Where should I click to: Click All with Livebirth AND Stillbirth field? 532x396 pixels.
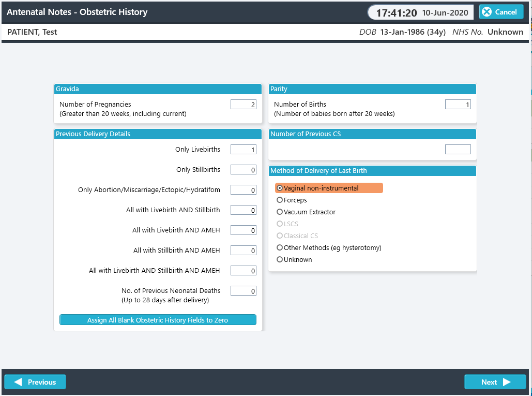(x=244, y=210)
